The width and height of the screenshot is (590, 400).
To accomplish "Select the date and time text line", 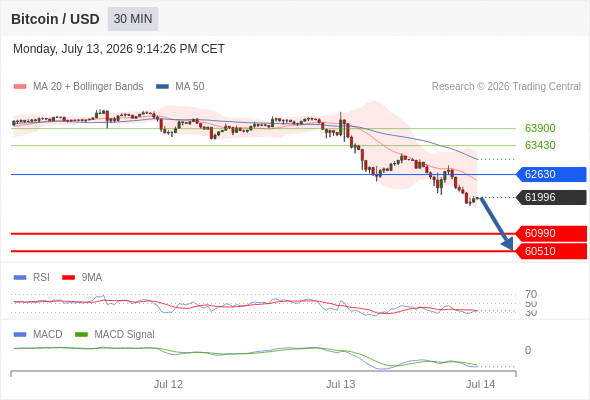I will tap(119, 49).
